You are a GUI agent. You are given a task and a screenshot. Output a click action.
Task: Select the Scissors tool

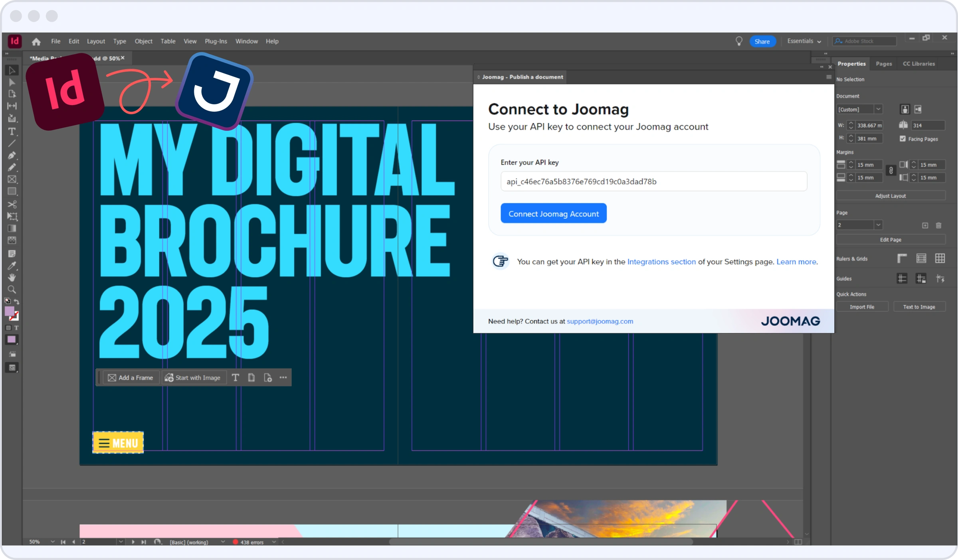(x=12, y=205)
